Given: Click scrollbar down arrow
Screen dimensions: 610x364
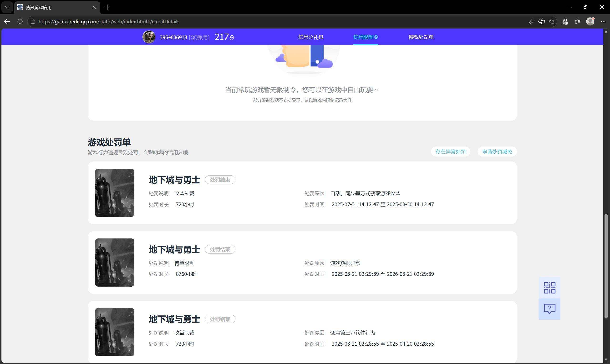Looking at the screenshot, I should point(606,359).
